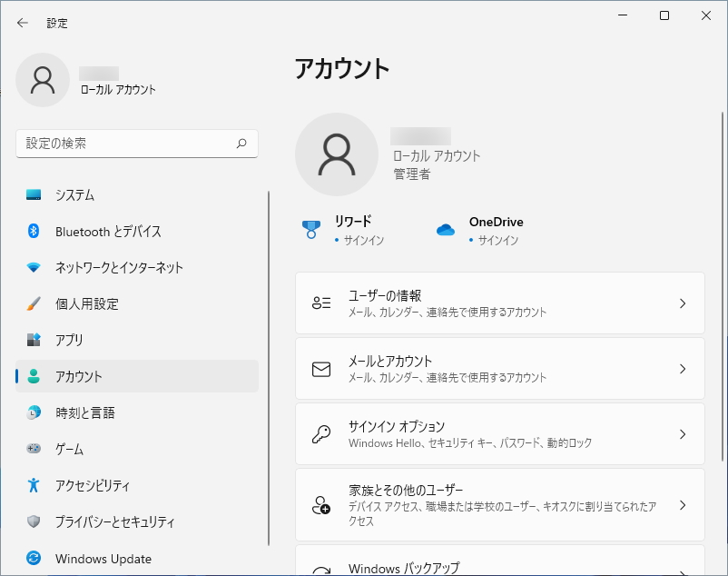Click the アカウント page heading

342,69
